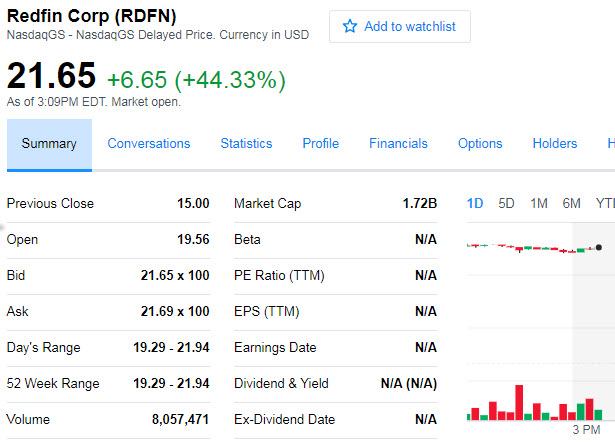Open the Options tab
The image size is (615, 442).
coord(480,144)
